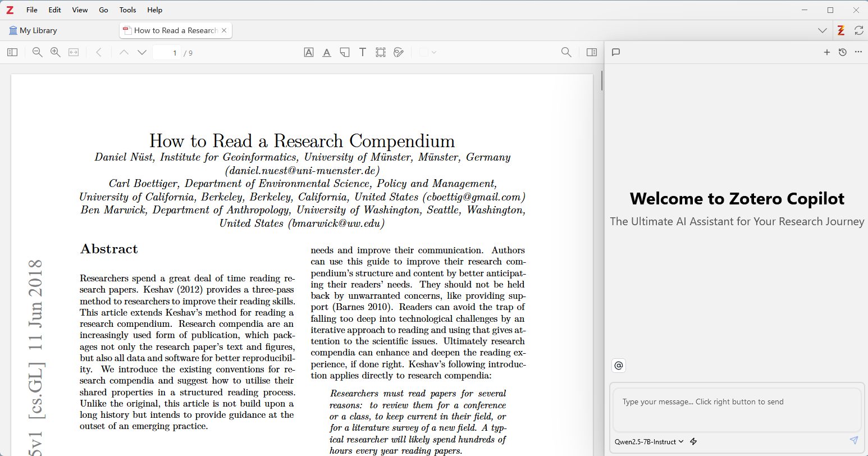Open find in document search

click(x=566, y=52)
